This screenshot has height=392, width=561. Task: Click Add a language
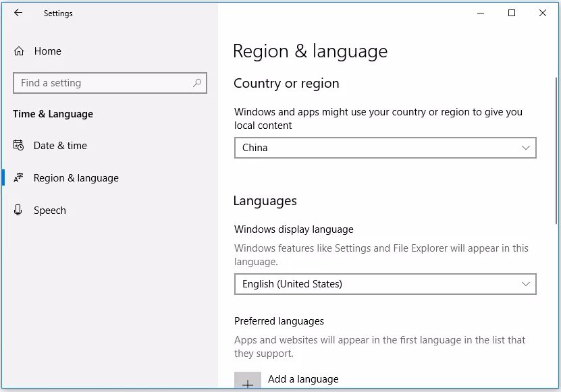[303, 379]
